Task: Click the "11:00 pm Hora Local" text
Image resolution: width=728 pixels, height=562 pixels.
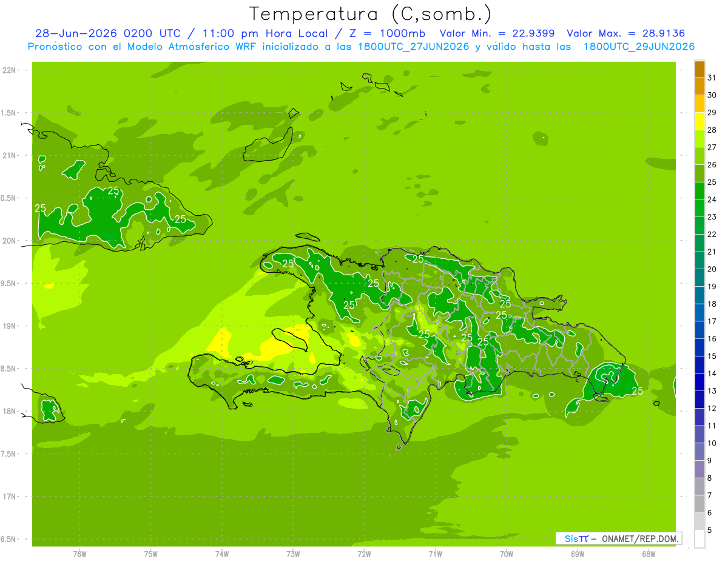Action: pos(264,33)
